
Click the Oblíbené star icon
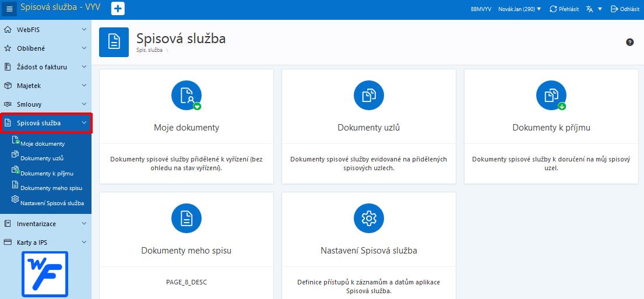click(8, 48)
